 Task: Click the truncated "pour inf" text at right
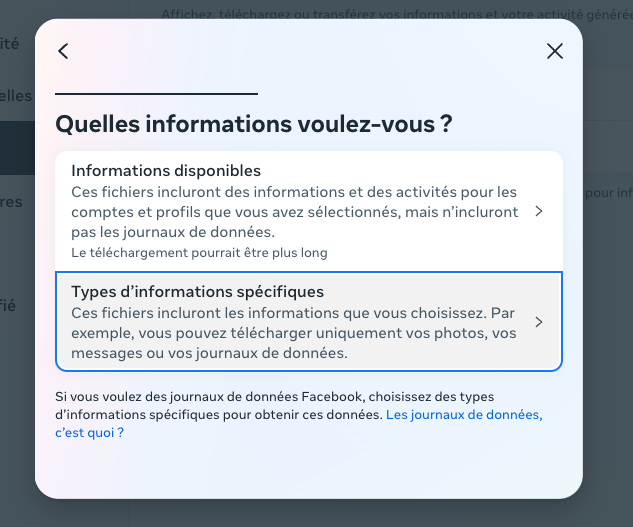[609, 193]
